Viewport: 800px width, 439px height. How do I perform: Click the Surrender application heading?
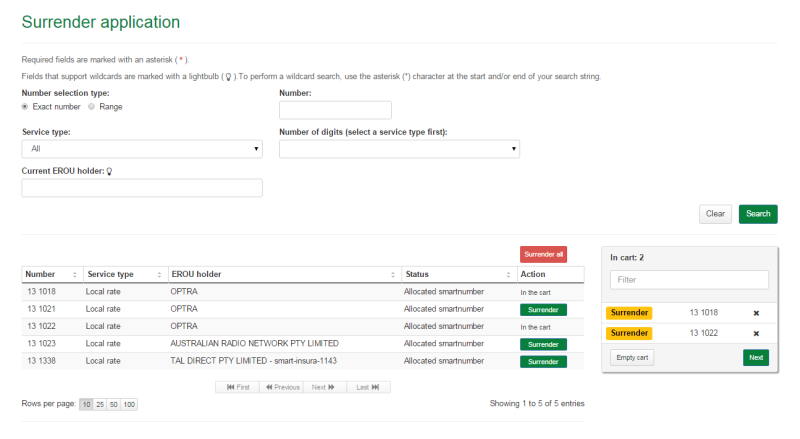pos(101,22)
